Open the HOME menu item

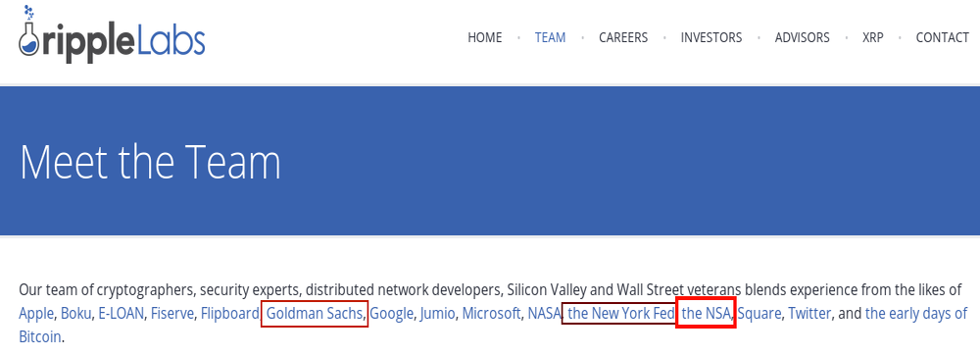point(484,37)
